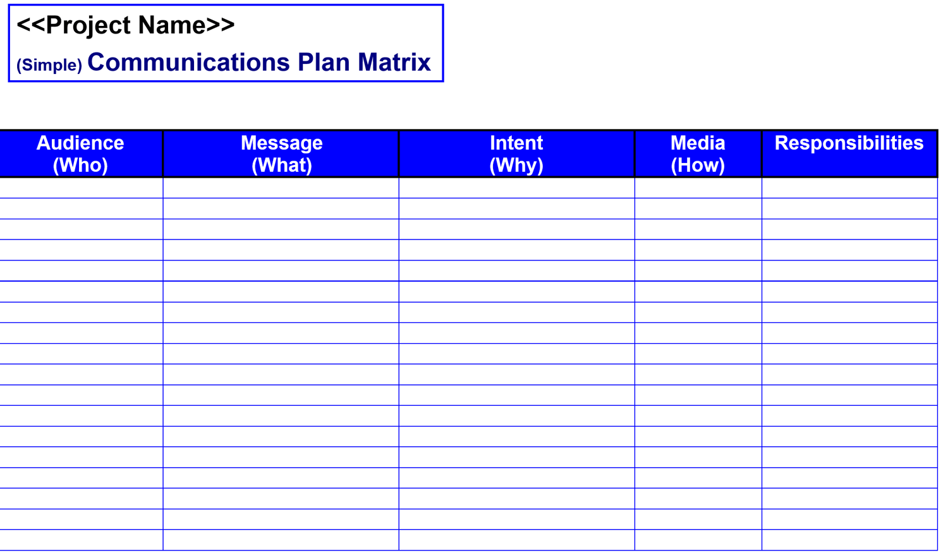Select the Audience (Who) column header
The width and height of the screenshot is (948, 560).
coord(80,154)
